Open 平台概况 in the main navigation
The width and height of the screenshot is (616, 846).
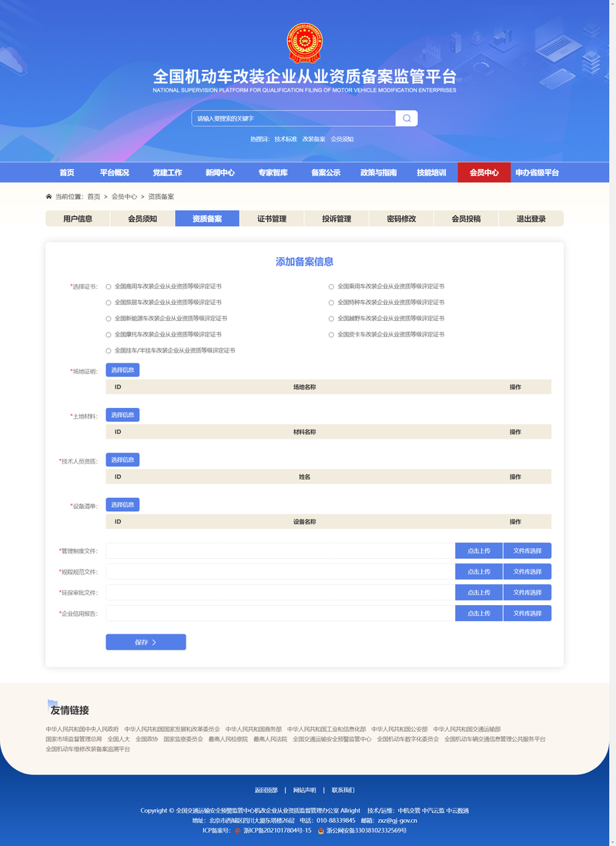[x=115, y=172]
